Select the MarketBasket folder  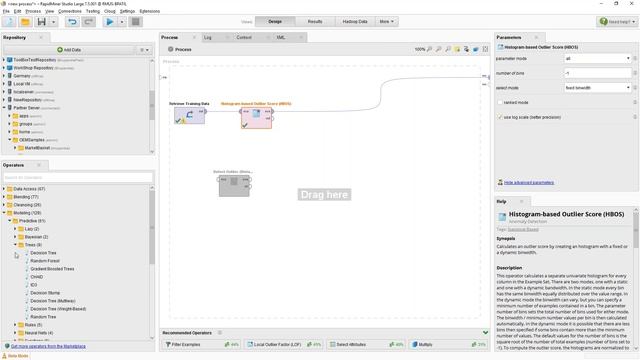pyautogui.click(x=37, y=148)
